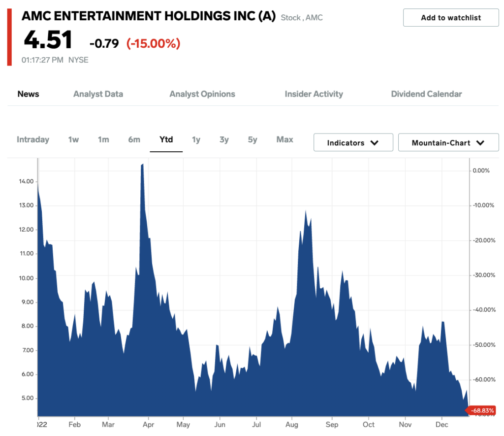Click the (-15.00%) percentage change
504x436 pixels.
pos(154,43)
